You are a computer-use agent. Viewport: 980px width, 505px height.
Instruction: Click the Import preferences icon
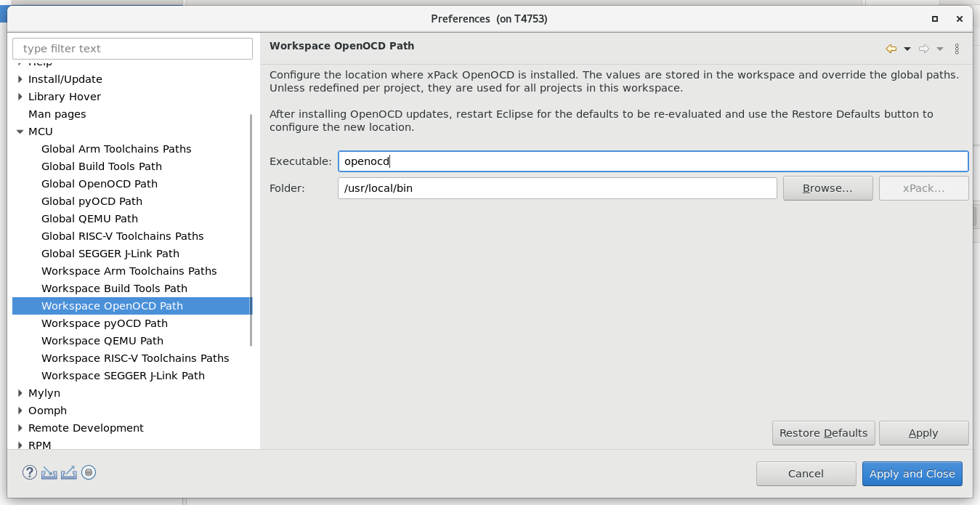(x=49, y=473)
